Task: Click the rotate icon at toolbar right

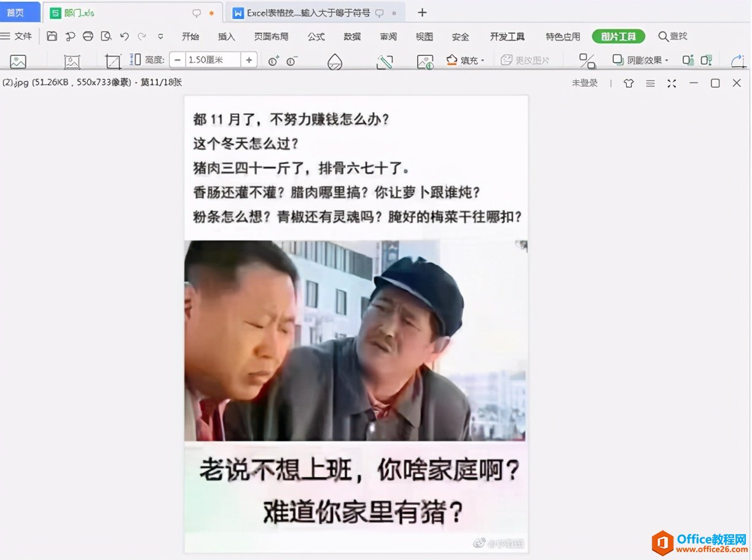Action: point(737,61)
